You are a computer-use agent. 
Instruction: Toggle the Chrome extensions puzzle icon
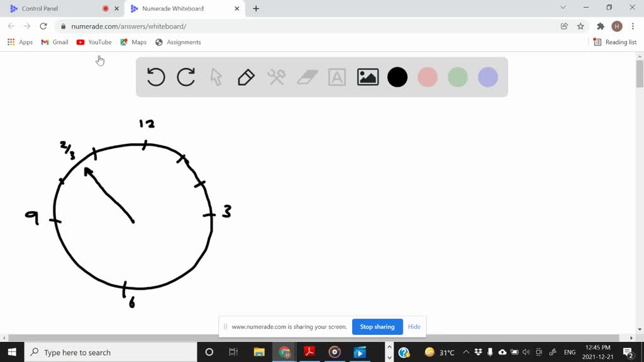(599, 26)
